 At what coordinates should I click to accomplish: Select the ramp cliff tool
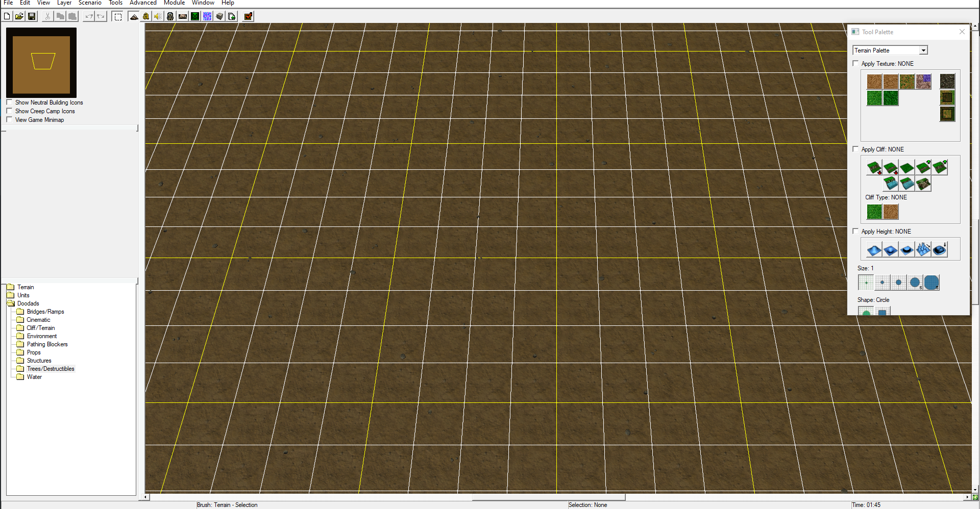tap(923, 184)
